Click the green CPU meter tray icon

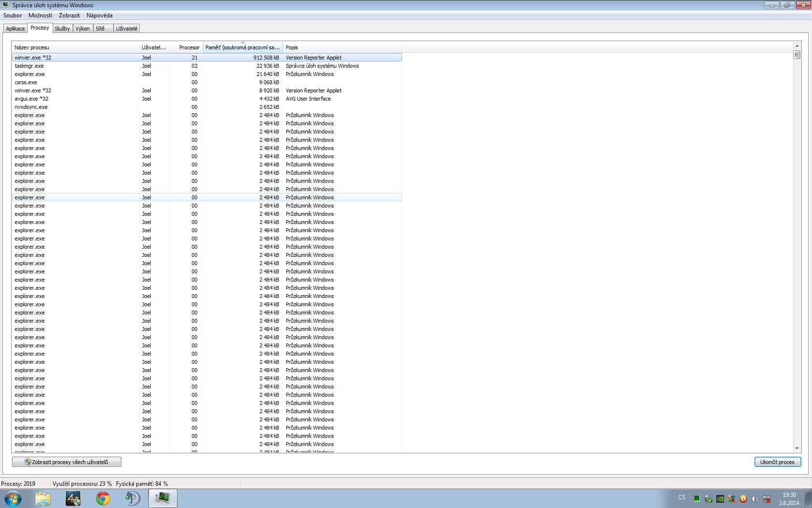coord(697,499)
